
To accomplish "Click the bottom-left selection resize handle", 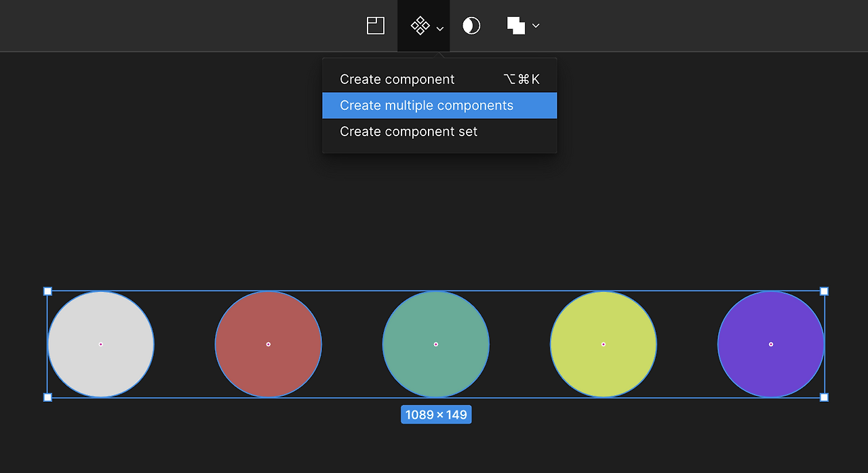I will [47, 397].
